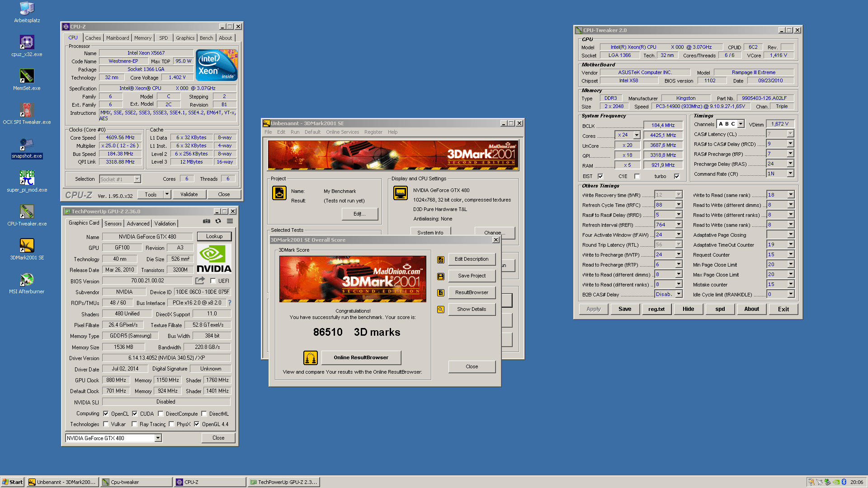This screenshot has height=488, width=868.
Task: Click the Save button in CPU-Tweaker
Action: point(625,309)
